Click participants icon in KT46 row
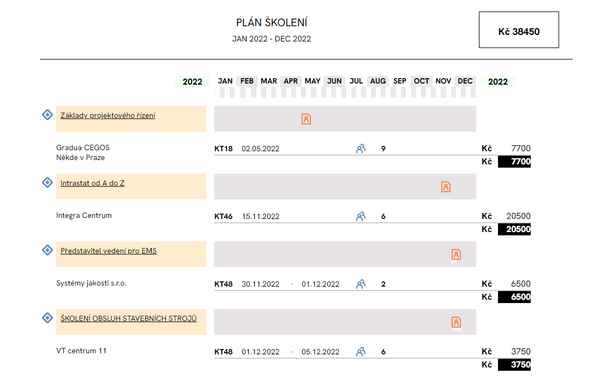This screenshot has width=600, height=378. point(360,216)
